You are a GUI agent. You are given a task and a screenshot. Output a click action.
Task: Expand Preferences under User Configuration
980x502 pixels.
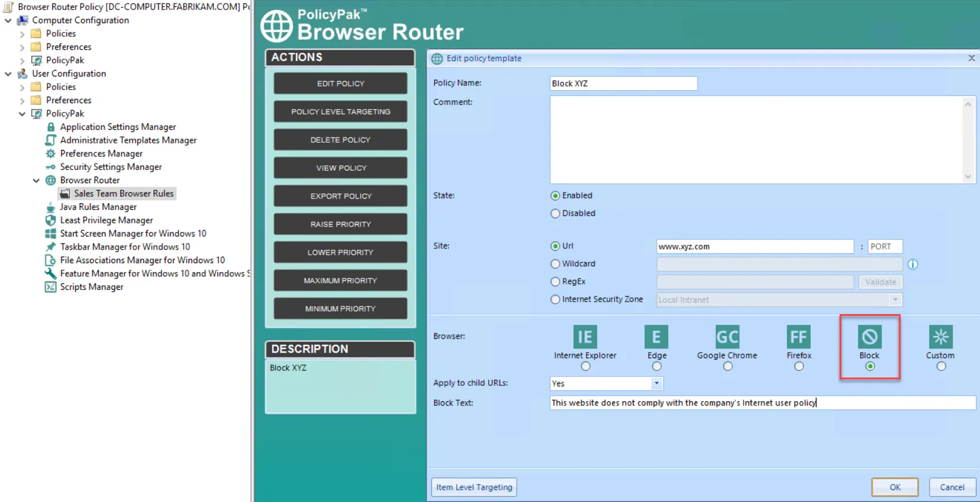point(23,100)
